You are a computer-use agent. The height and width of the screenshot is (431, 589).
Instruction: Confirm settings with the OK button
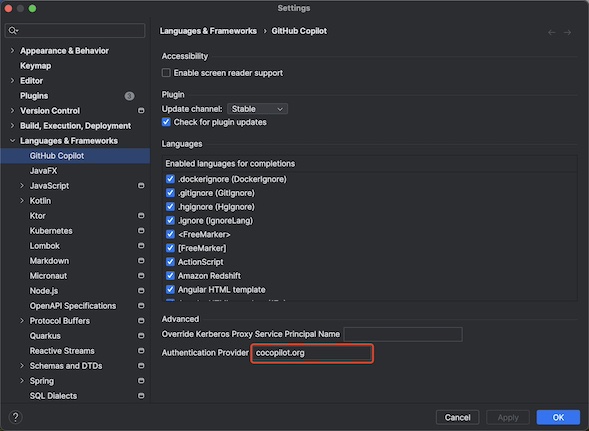(x=558, y=417)
